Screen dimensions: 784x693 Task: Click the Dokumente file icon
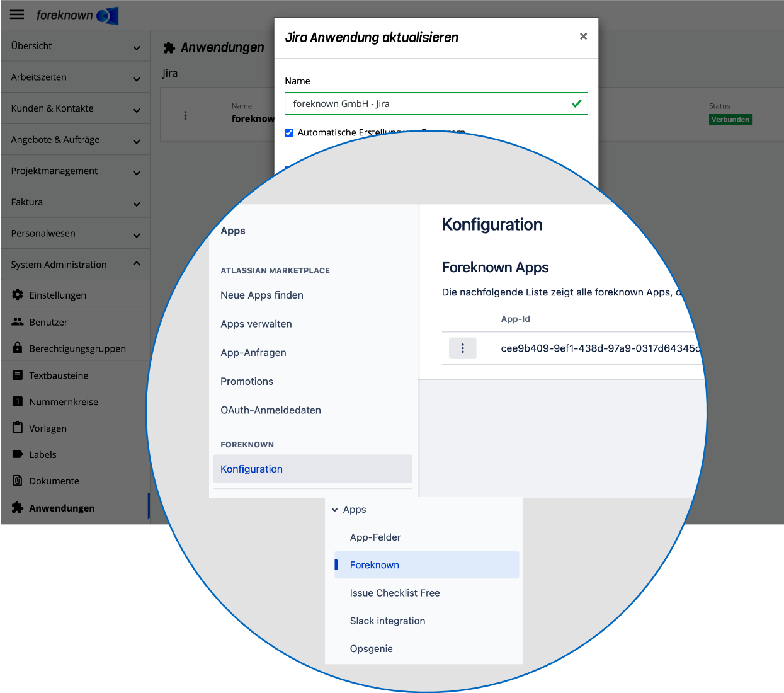[x=18, y=481]
